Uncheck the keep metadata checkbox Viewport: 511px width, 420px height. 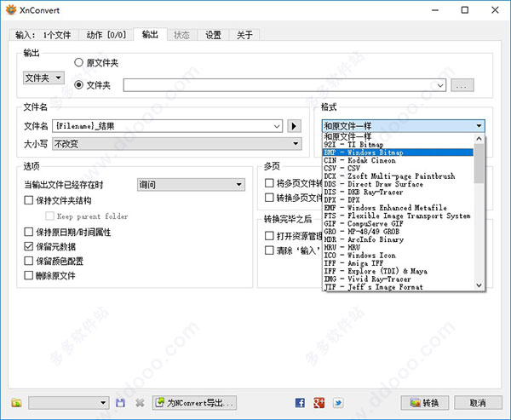(29, 246)
